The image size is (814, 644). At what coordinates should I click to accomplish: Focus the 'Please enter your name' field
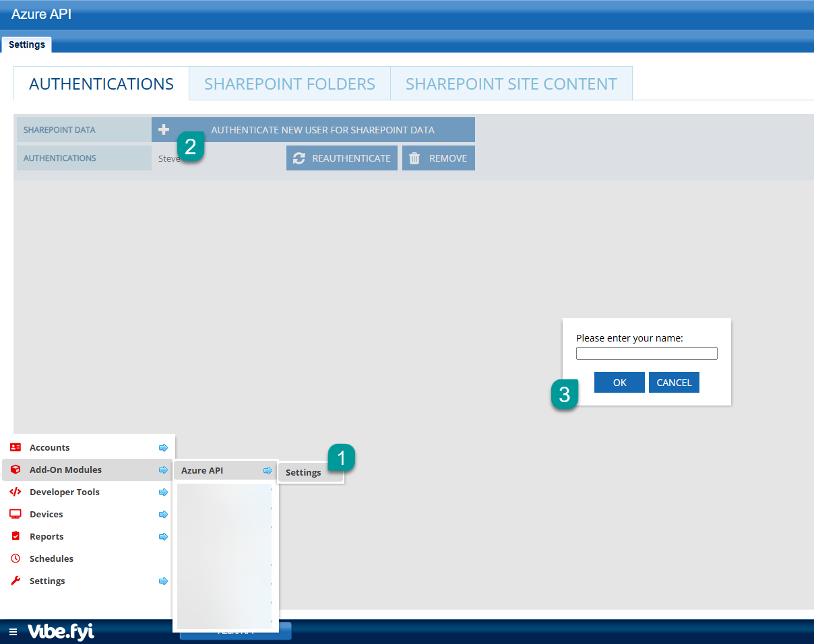point(646,354)
